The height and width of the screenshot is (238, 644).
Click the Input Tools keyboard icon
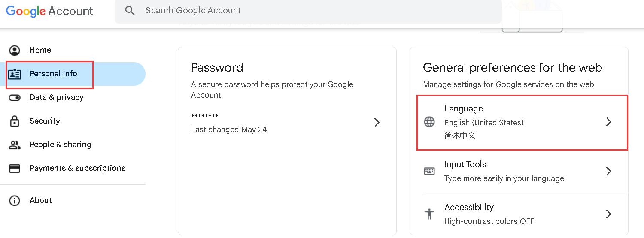429,171
